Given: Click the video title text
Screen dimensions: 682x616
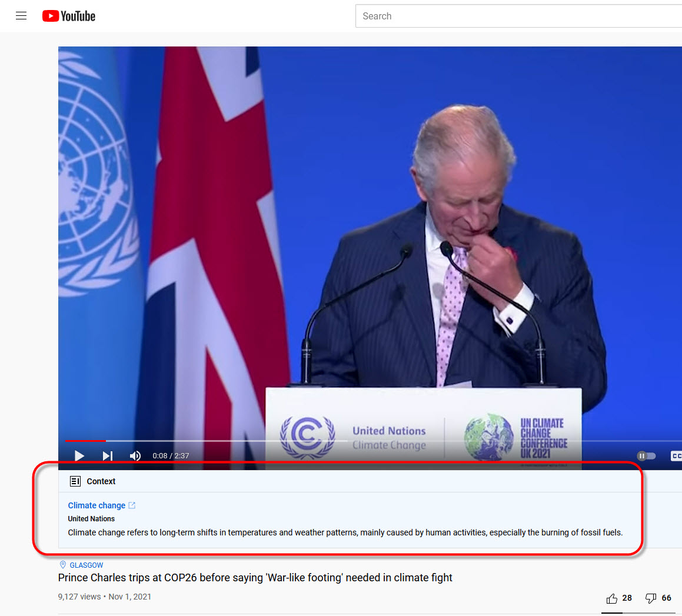Looking at the screenshot, I should tap(255, 577).
